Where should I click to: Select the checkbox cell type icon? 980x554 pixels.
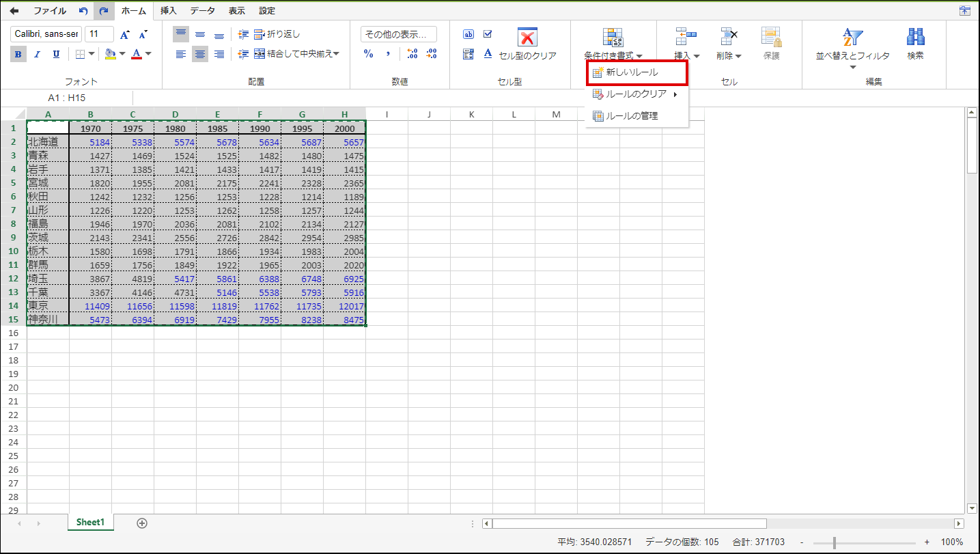click(488, 34)
